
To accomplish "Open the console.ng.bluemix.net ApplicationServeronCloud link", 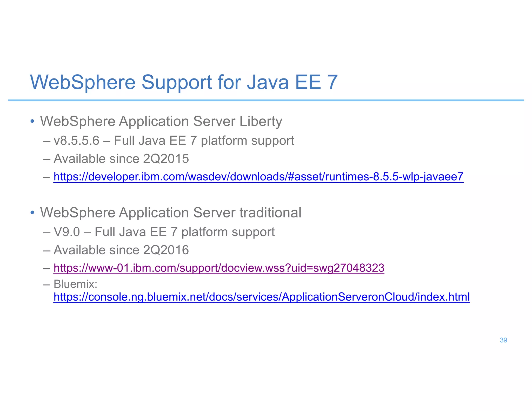I will pos(261,297).
